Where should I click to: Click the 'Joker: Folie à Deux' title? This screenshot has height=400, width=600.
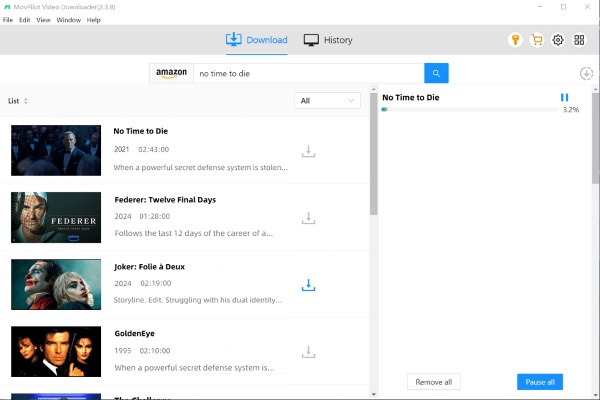[149, 267]
